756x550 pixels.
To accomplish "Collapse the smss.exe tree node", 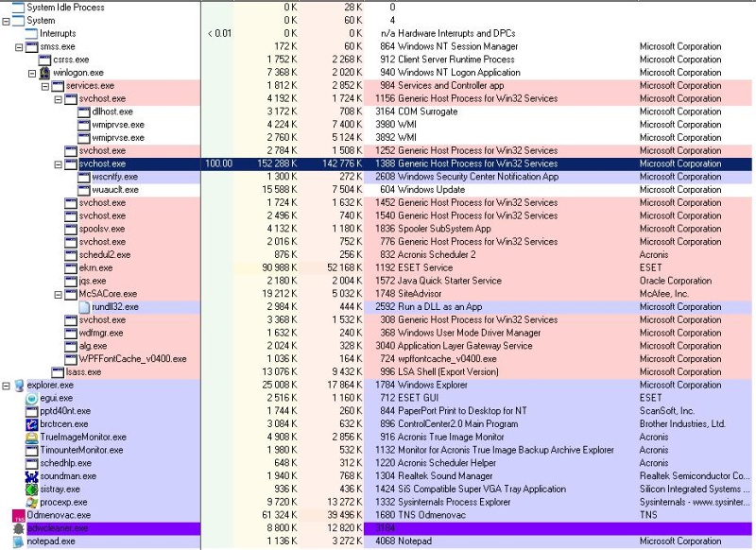I will pos(19,46).
